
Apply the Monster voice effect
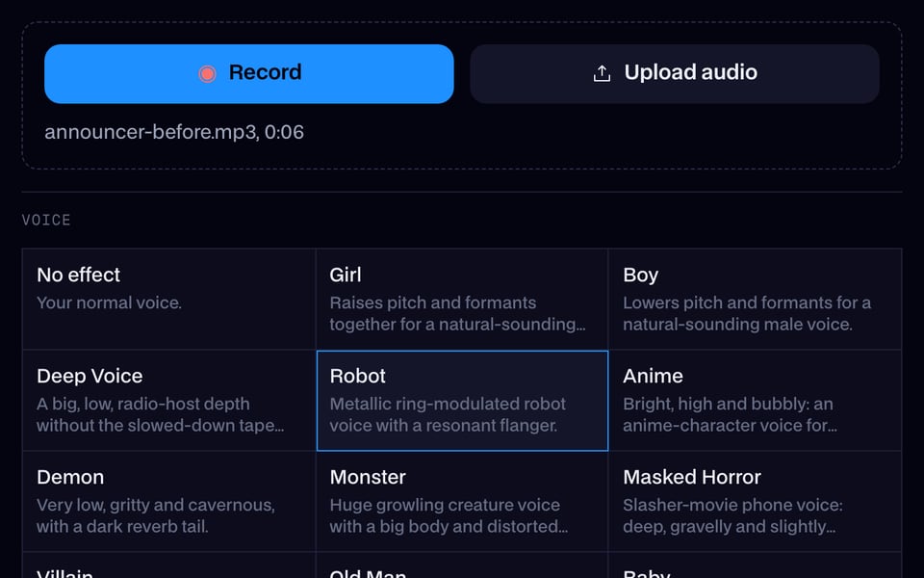pyautogui.click(x=462, y=501)
